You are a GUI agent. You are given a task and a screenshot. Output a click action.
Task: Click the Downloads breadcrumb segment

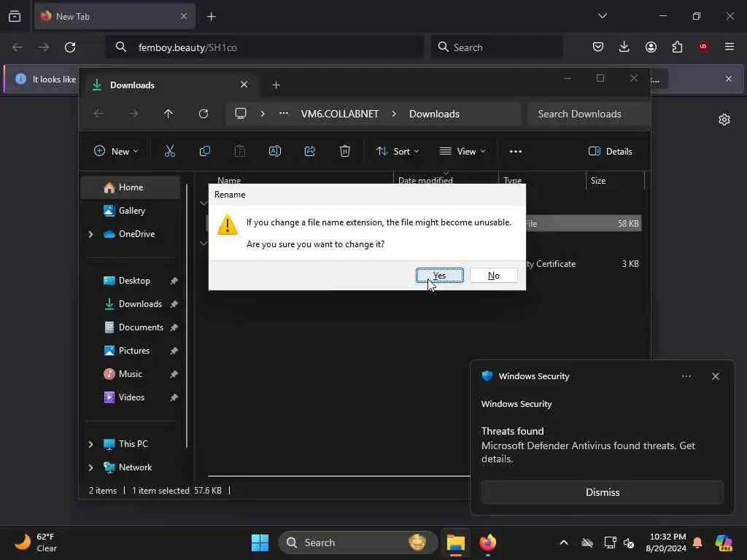click(434, 114)
